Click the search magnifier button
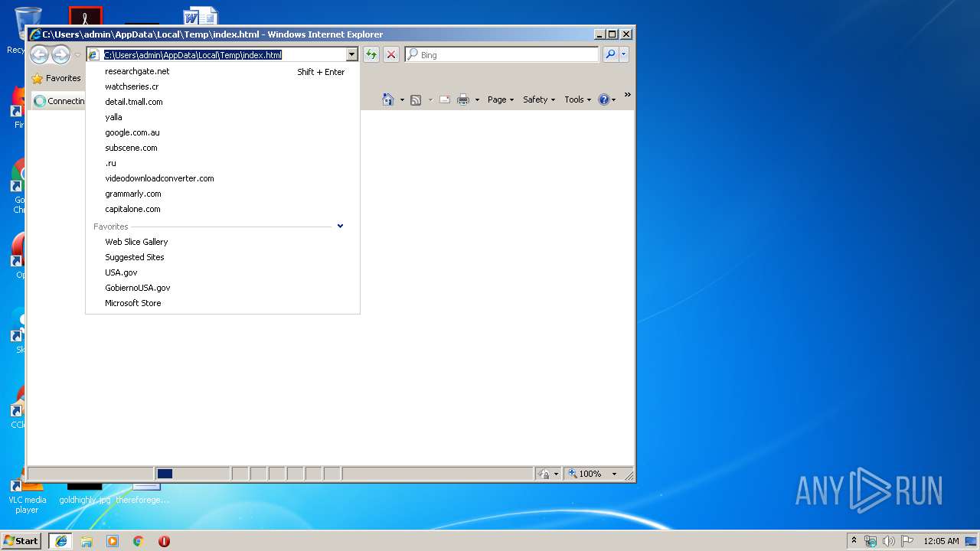This screenshot has height=551, width=980. 610,54
